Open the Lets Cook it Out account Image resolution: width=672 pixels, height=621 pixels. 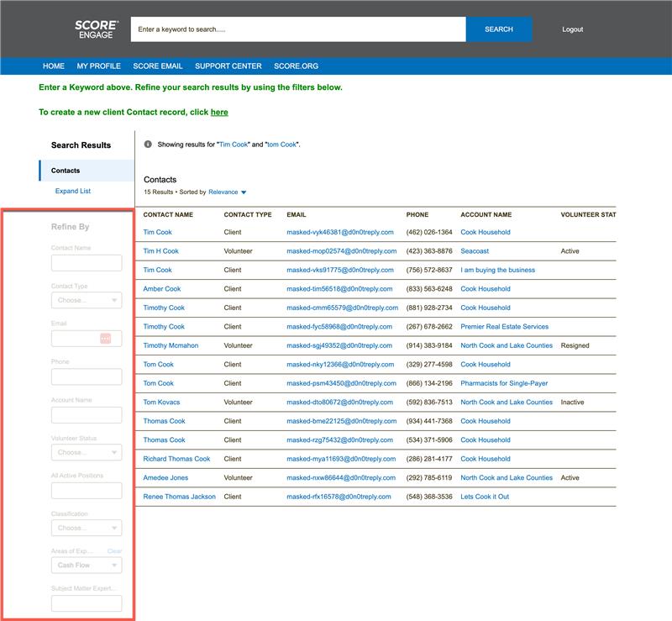[485, 496]
